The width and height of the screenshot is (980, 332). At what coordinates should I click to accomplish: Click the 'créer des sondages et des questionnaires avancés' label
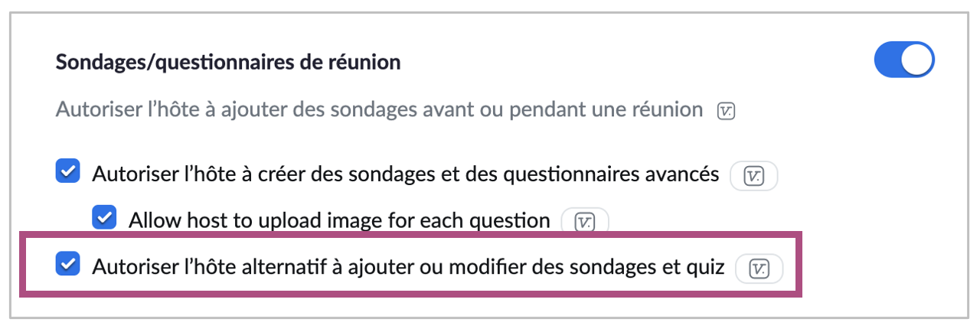click(x=406, y=174)
